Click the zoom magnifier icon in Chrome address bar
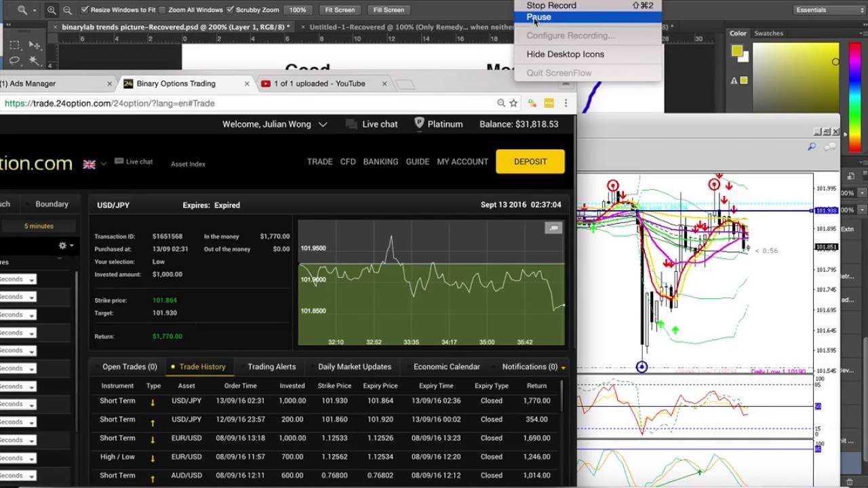The image size is (868, 488). pyautogui.click(x=501, y=103)
